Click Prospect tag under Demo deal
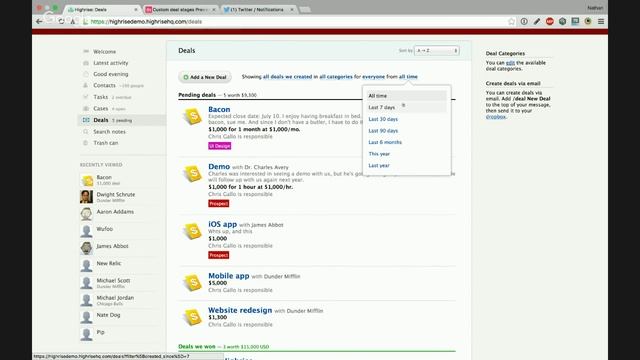 [219, 203]
